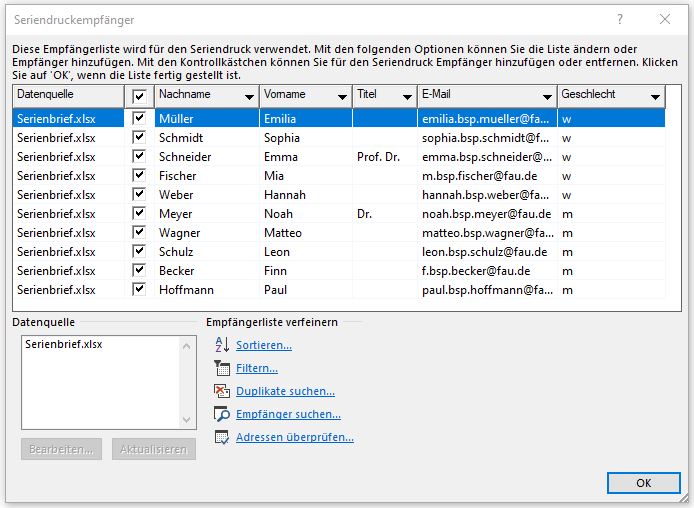Select Serienbrief.xlsx in Datenquelle list box
This screenshot has height=508, width=694.
click(64, 344)
